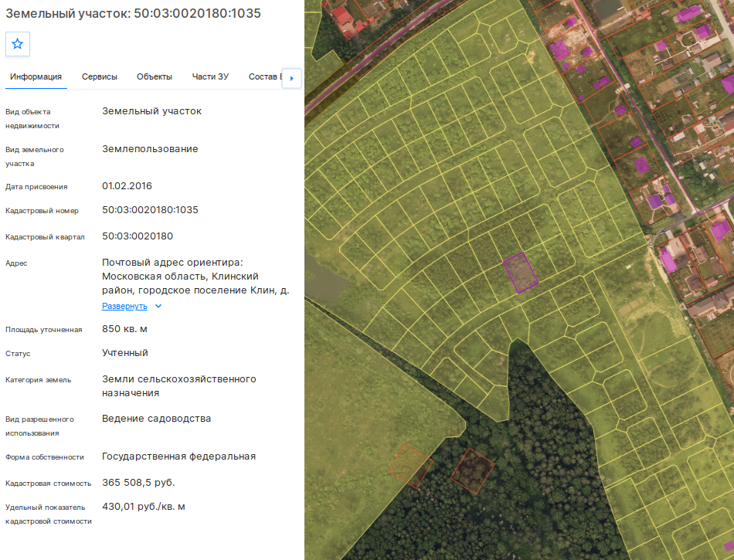Click the cadastral cost 365 508,5 руб.
734x560 pixels.
[138, 482]
